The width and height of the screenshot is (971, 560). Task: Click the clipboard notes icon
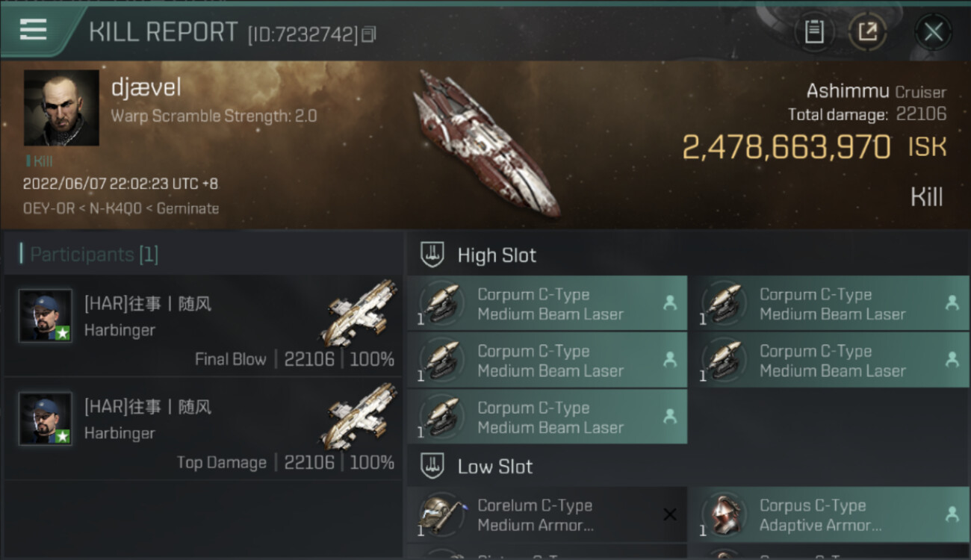[813, 32]
